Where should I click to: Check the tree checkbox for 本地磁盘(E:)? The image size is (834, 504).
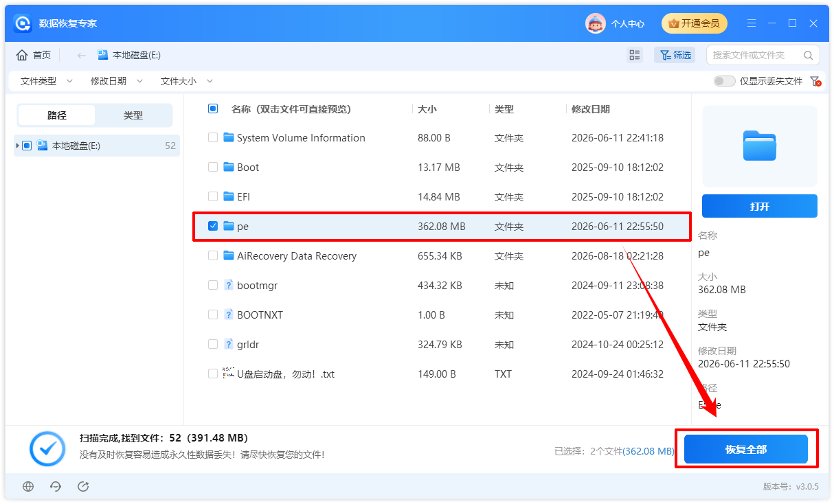pyautogui.click(x=27, y=146)
